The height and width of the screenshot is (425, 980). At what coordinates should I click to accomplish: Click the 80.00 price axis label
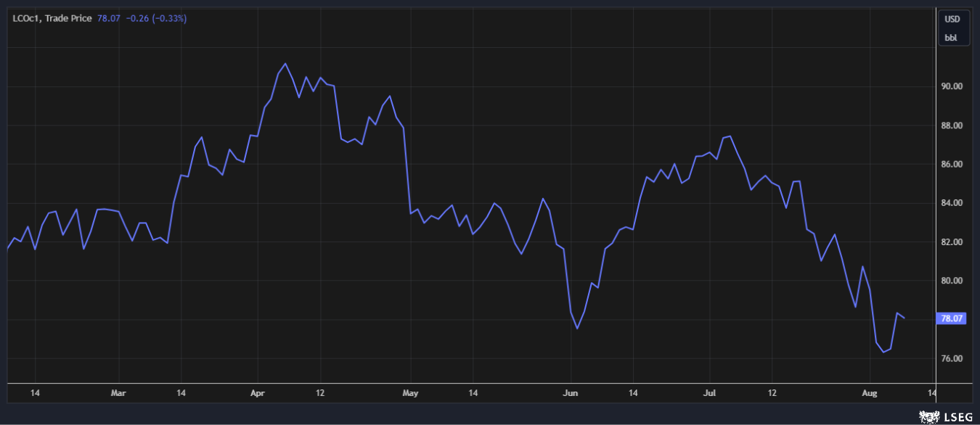(952, 281)
